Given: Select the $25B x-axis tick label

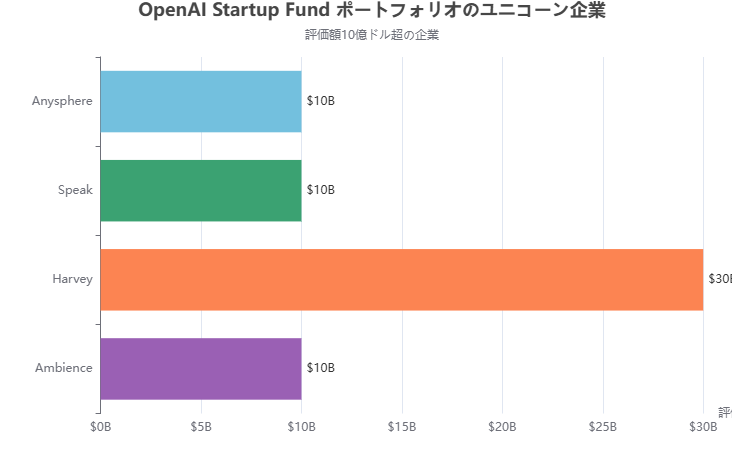Looking at the screenshot, I should 602,427.
